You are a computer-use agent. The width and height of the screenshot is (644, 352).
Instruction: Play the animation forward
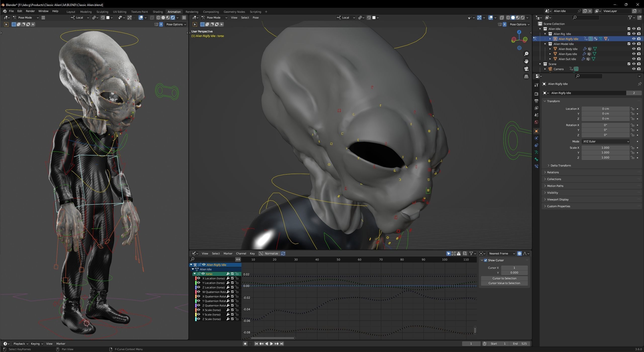click(x=271, y=344)
